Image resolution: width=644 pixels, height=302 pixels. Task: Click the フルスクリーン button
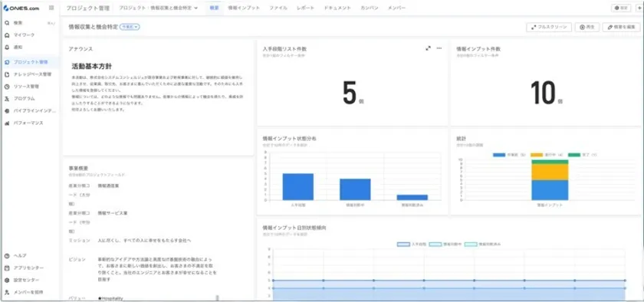[549, 27]
